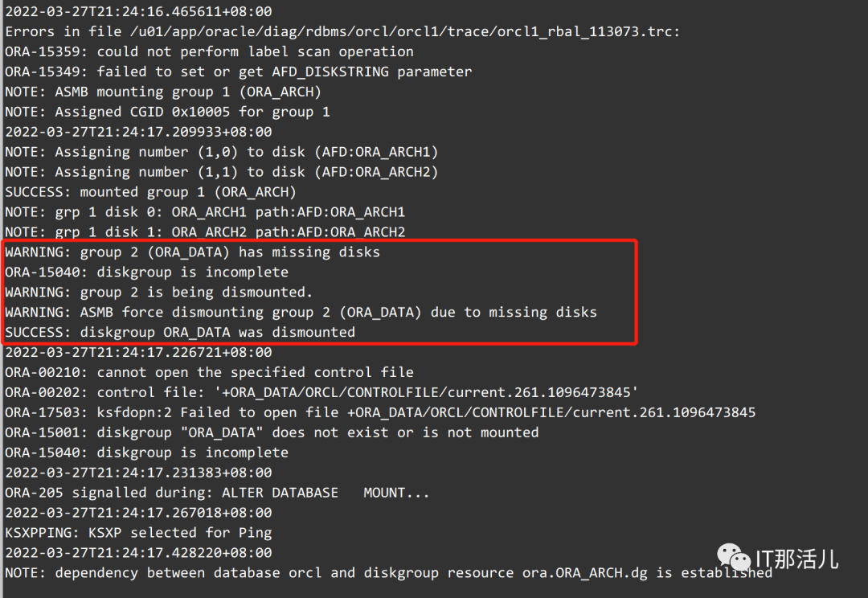868x598 pixels.
Task: Click the ORA-205 ALTER DATABASE MOUNT line
Action: pos(217,492)
